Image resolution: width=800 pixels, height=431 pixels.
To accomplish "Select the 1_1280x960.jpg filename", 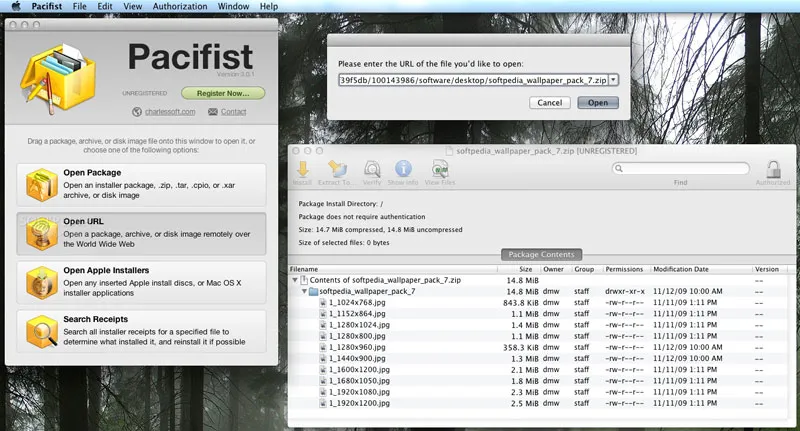I will click(x=357, y=347).
